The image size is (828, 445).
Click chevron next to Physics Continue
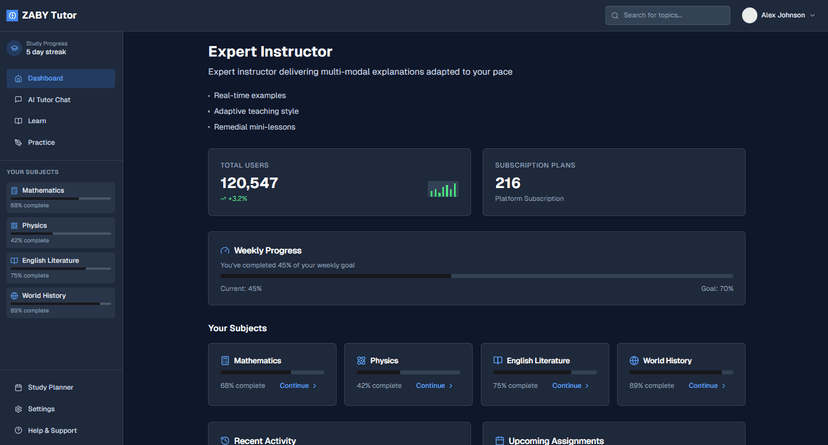pyautogui.click(x=451, y=386)
